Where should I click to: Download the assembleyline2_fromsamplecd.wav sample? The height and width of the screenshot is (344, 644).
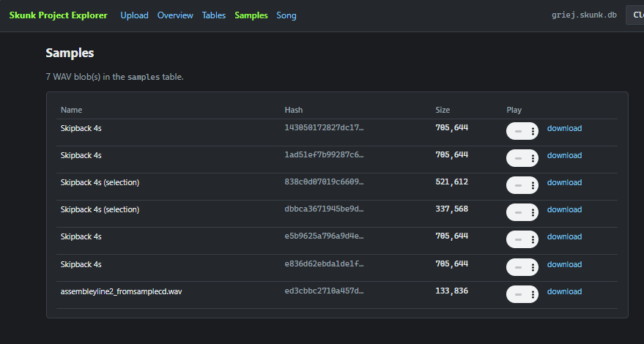564,291
